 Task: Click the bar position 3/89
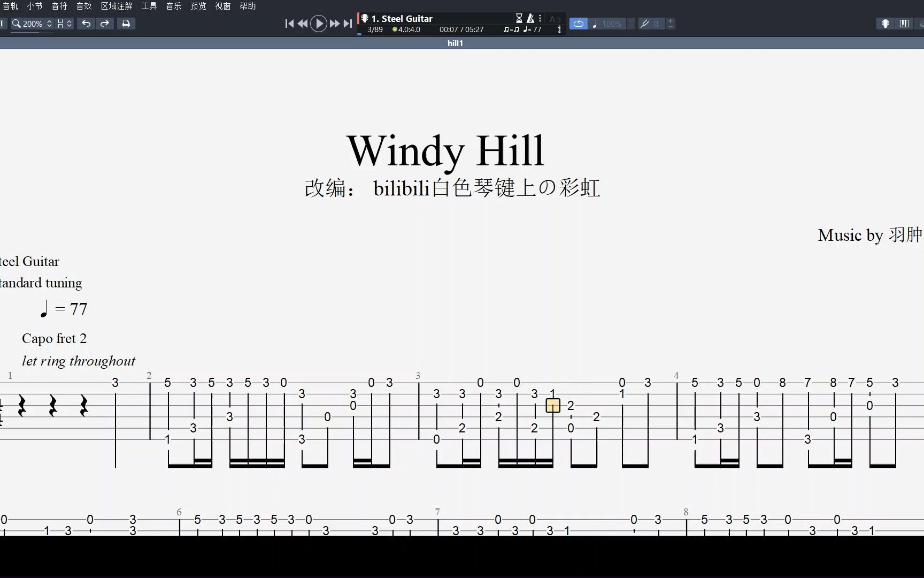tap(375, 29)
